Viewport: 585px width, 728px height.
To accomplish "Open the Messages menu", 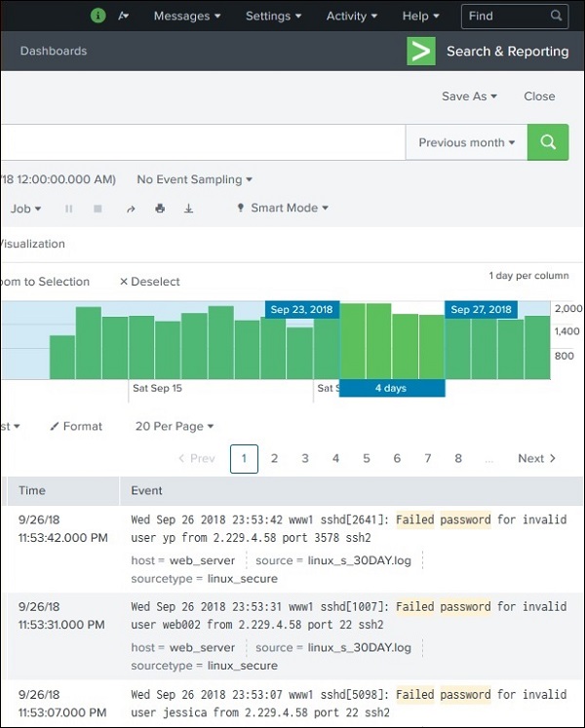I will click(187, 16).
